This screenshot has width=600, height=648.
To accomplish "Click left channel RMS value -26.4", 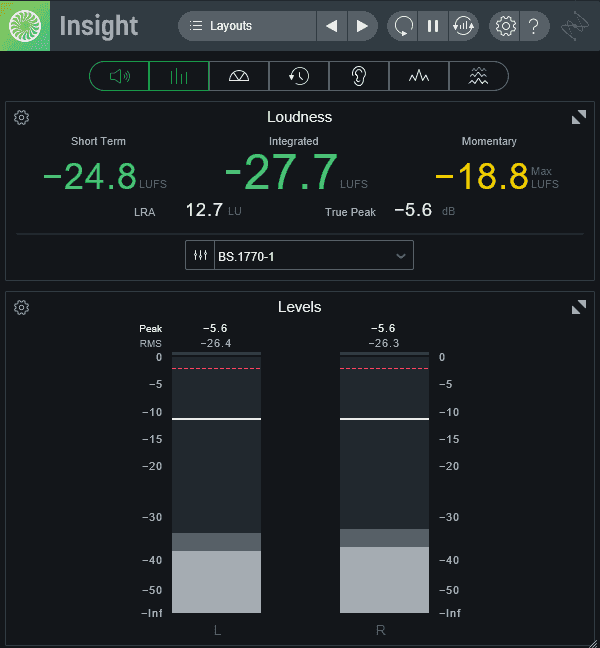I will click(x=216, y=343).
